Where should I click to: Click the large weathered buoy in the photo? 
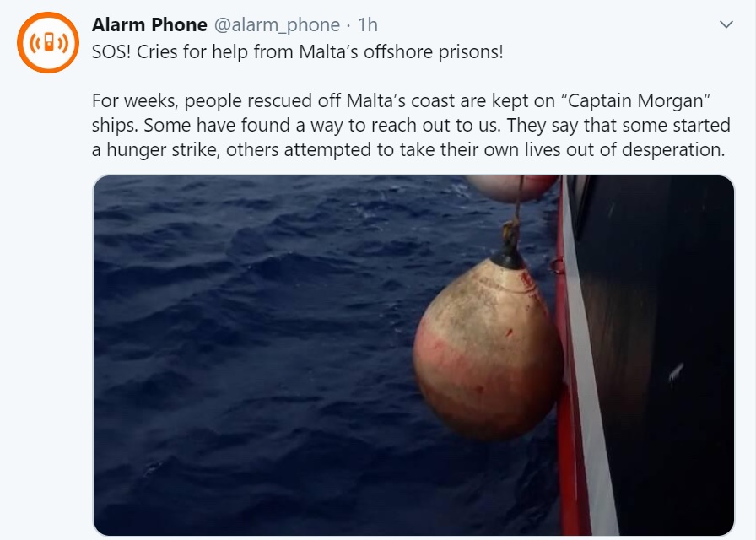point(488,347)
